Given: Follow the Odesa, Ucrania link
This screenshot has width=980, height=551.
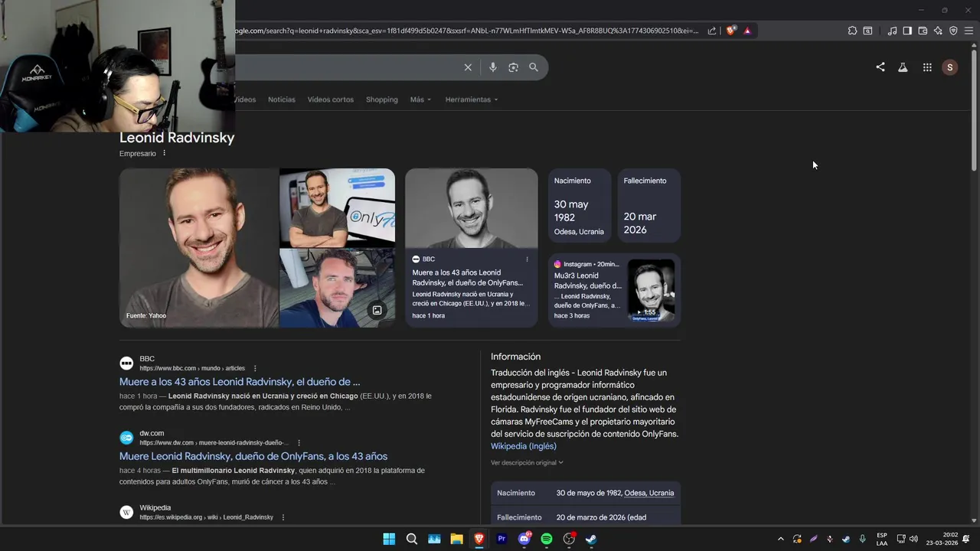Looking at the screenshot, I should pos(649,493).
